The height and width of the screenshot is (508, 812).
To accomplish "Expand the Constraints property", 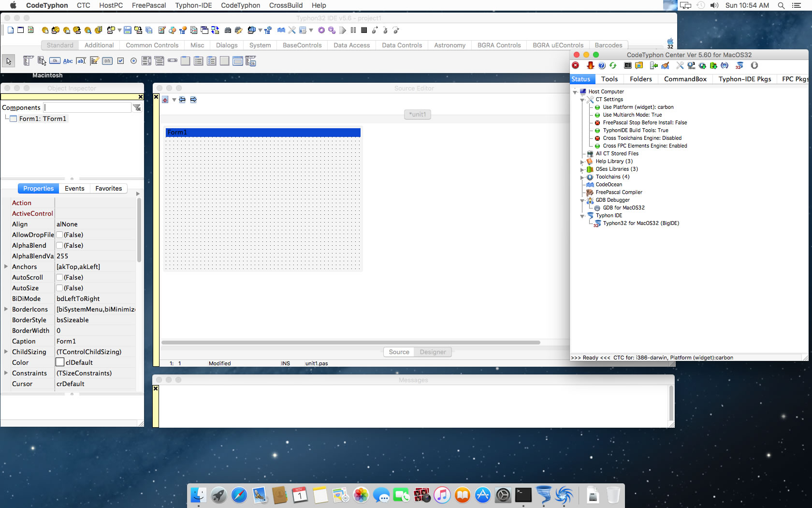I will pos(6,373).
